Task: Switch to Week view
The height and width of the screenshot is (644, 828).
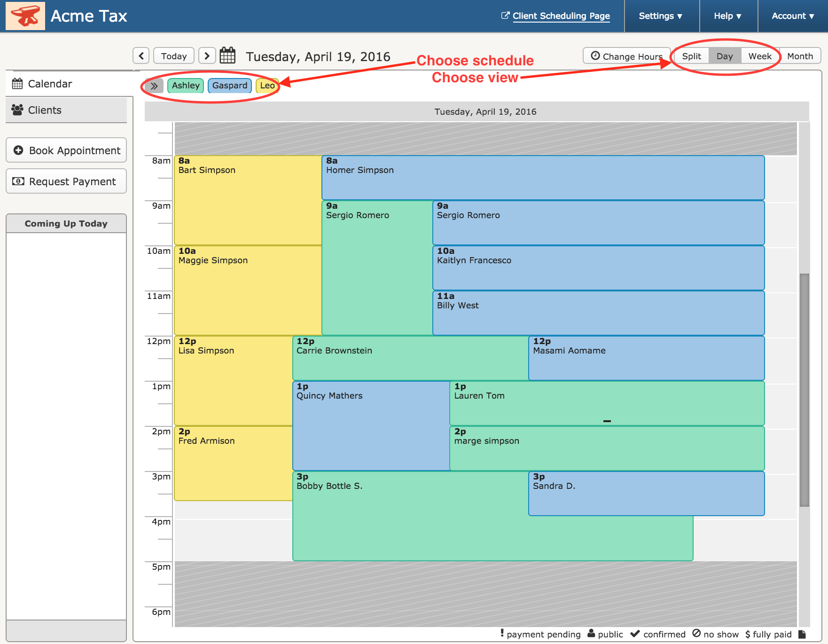Action: tap(760, 56)
